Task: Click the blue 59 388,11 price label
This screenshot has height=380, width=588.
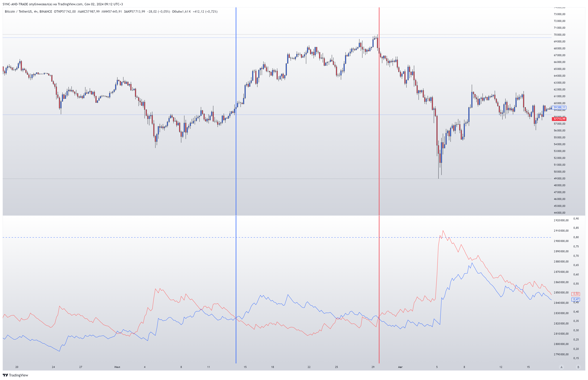Action: 559,108
